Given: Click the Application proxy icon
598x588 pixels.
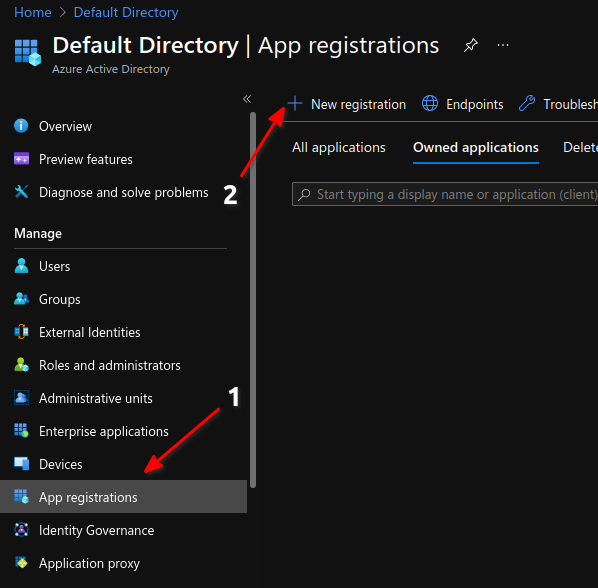Looking at the screenshot, I should tap(21, 563).
